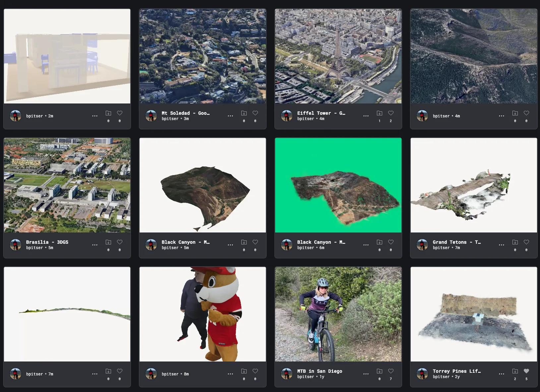Download the Grand Tetons capture
This screenshot has width=540, height=392.
tap(515, 242)
